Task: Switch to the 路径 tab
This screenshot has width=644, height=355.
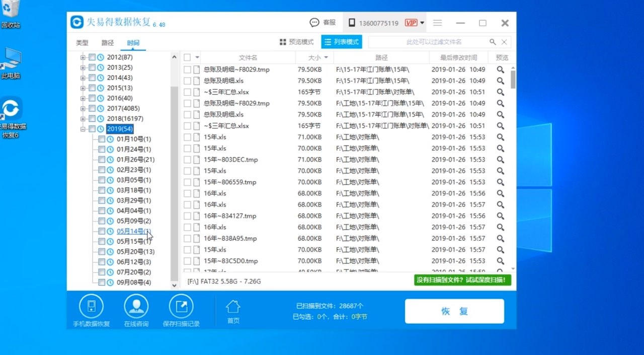Action: click(x=107, y=43)
